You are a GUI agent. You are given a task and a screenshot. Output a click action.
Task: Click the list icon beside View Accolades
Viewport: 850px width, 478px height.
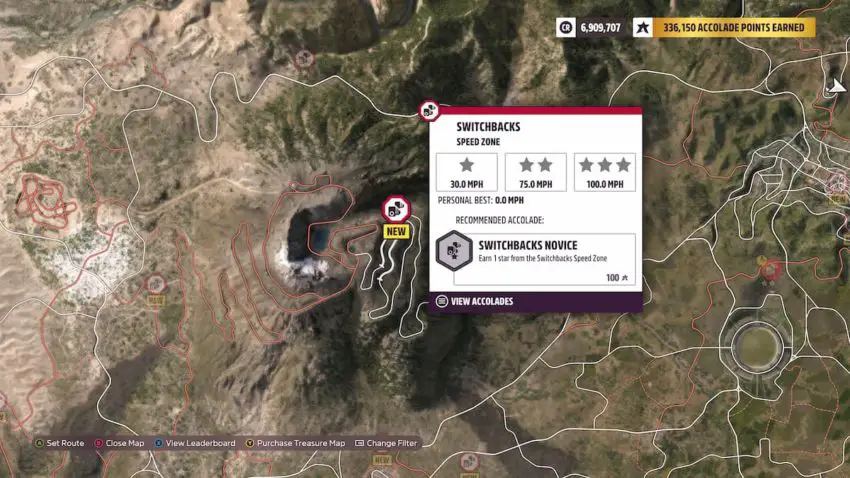point(442,301)
